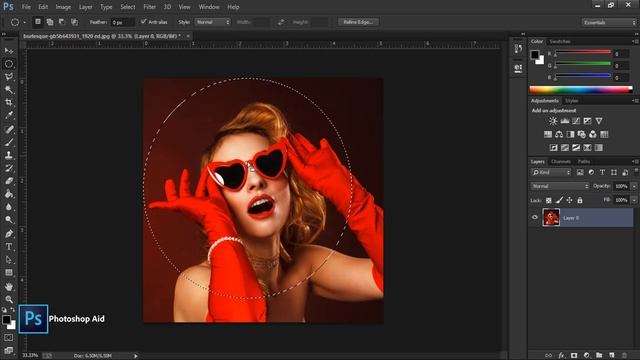Open the Select menu
The width and height of the screenshot is (640, 360).
(128, 7)
